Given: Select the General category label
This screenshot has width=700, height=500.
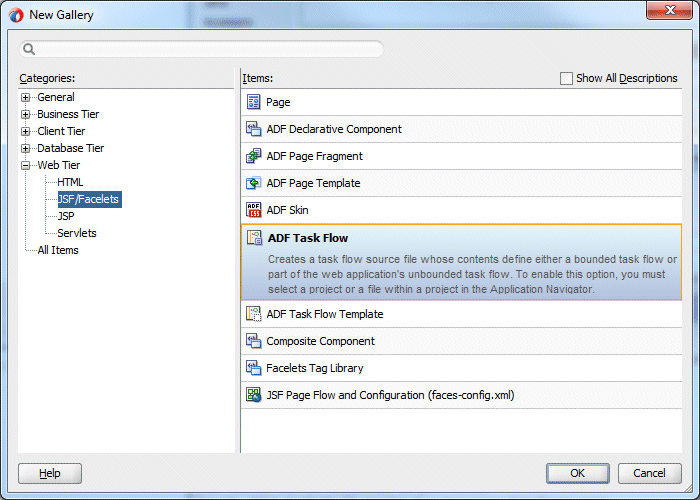Looking at the screenshot, I should point(56,97).
